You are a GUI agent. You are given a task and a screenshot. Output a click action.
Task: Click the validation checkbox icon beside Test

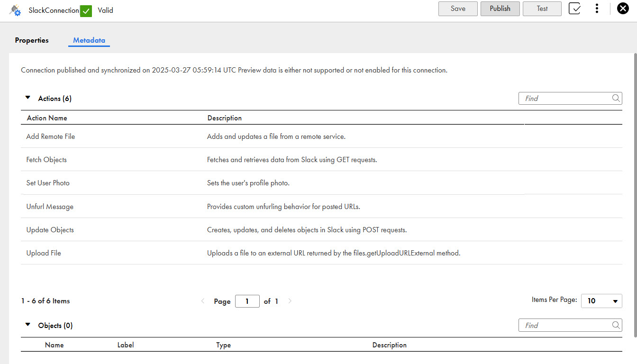coord(574,9)
